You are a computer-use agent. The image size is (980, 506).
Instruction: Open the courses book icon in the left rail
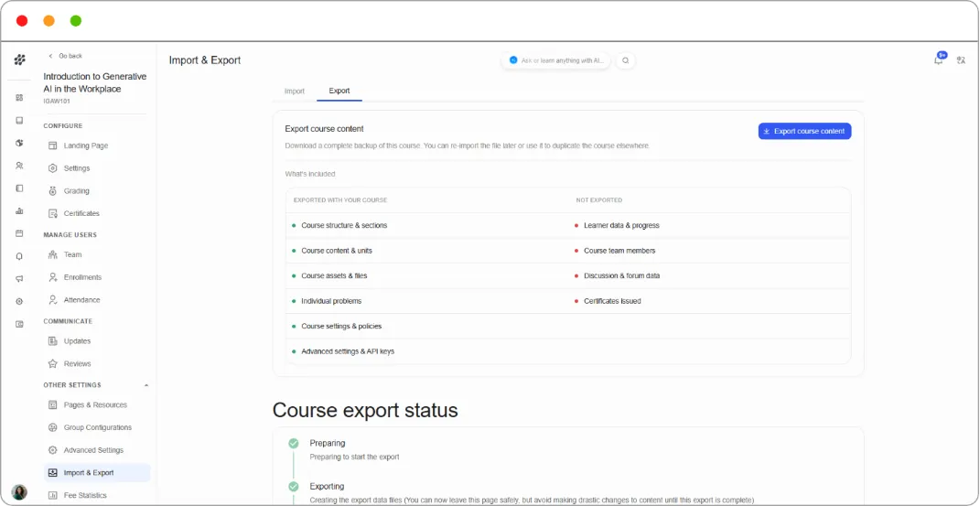point(19,121)
